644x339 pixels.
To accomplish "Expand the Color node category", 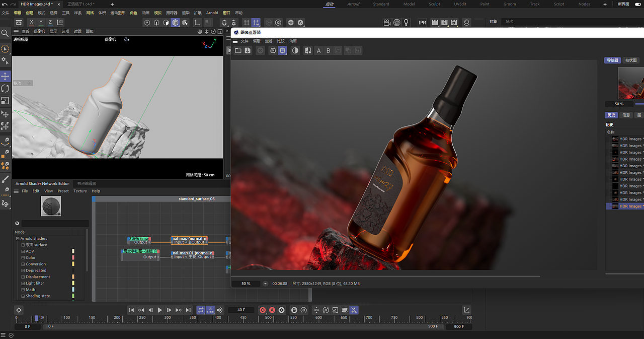I will (23, 257).
